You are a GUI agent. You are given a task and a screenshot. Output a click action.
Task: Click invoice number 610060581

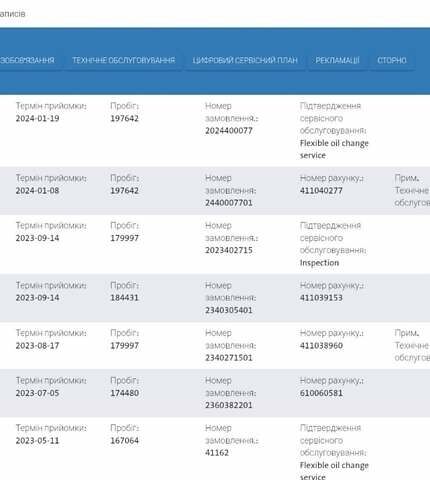click(x=321, y=393)
